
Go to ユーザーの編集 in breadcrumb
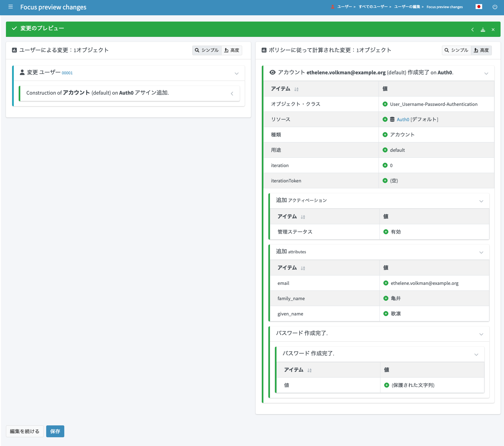407,7
